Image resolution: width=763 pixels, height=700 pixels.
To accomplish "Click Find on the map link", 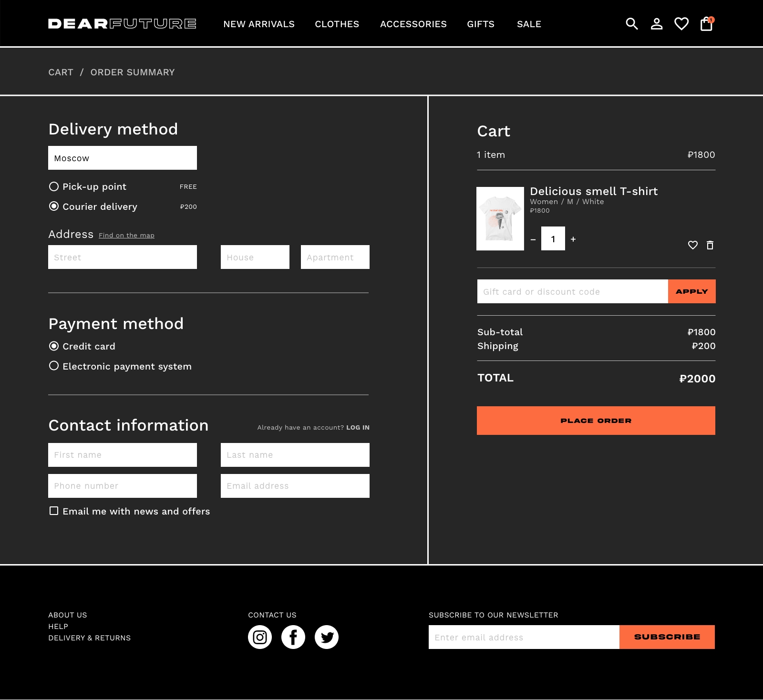I will tap(126, 235).
